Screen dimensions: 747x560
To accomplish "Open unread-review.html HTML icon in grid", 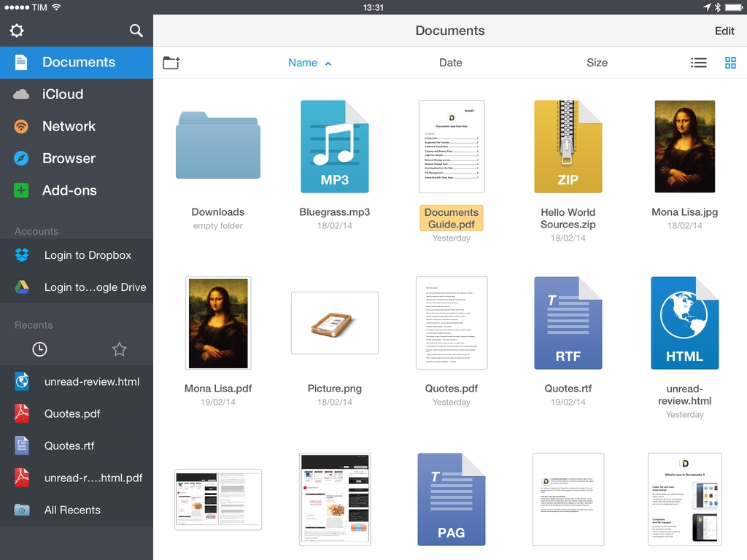I will click(684, 323).
